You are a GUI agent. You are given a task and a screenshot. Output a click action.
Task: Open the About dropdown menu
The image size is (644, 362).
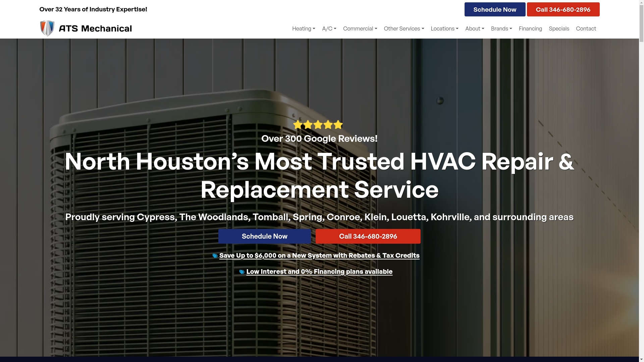tap(475, 28)
